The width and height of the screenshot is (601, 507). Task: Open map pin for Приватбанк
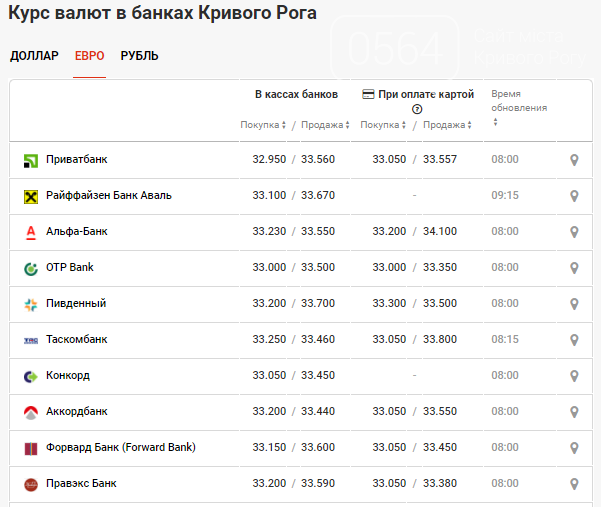click(x=574, y=160)
